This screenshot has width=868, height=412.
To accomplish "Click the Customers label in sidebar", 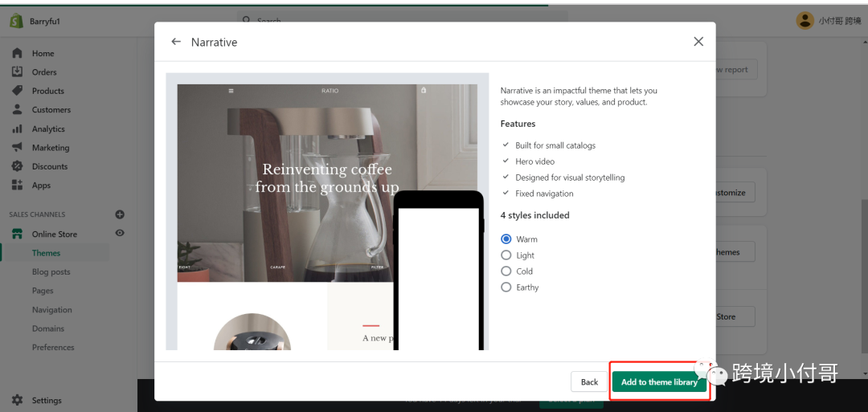I will pos(51,110).
